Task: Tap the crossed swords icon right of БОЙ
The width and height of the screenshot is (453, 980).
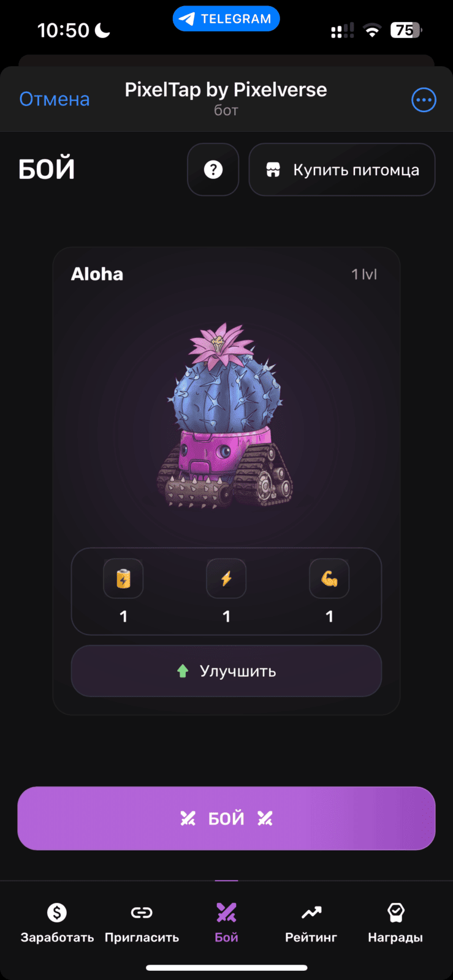Action: (265, 818)
